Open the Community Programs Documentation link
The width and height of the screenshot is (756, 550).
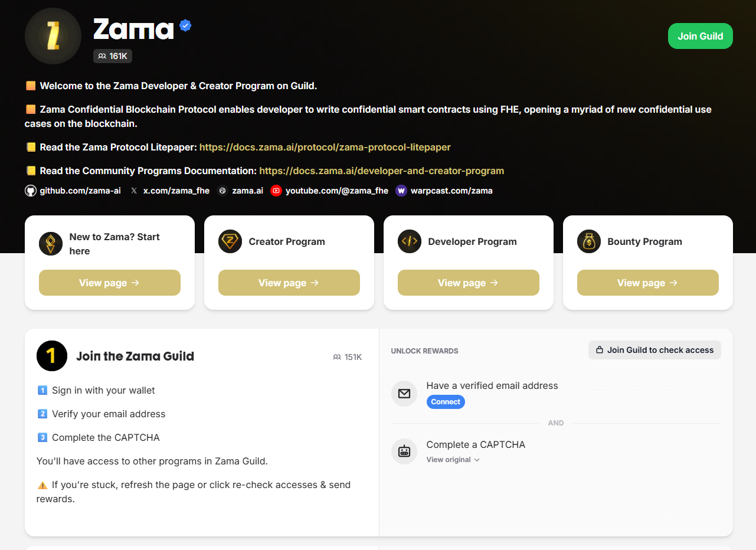[x=381, y=171]
